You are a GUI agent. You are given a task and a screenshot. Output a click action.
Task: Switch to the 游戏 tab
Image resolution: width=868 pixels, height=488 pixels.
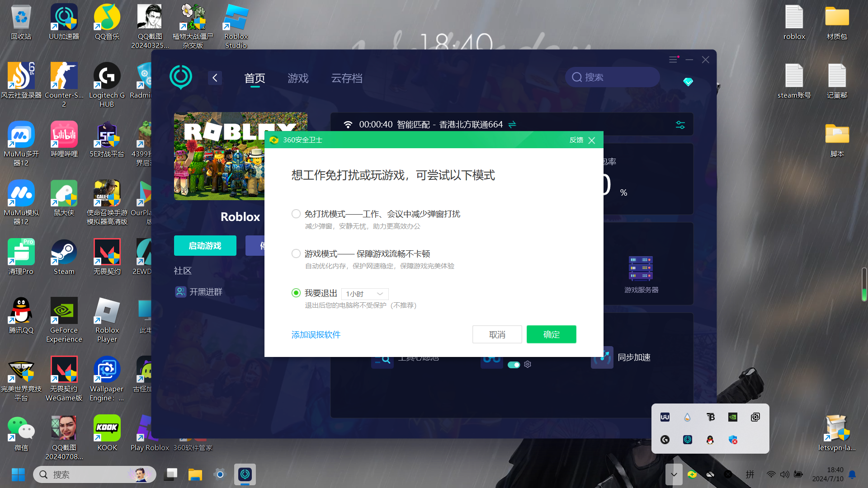pyautogui.click(x=298, y=78)
